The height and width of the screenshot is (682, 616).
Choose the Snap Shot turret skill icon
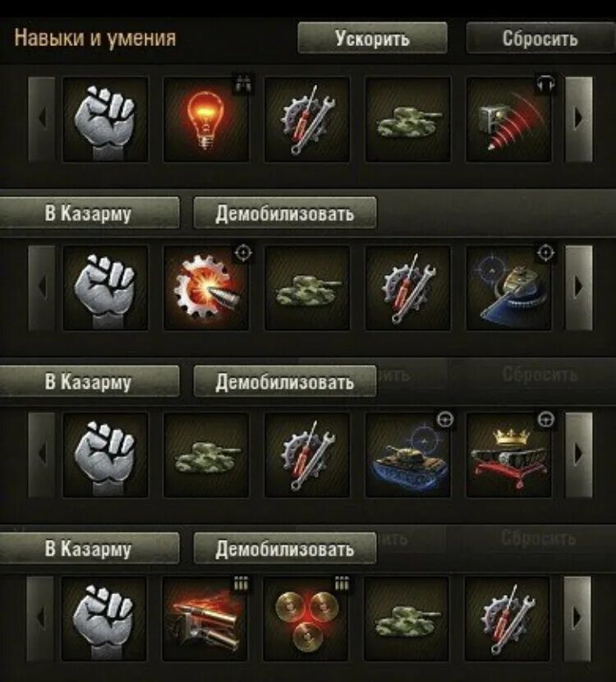click(508, 288)
